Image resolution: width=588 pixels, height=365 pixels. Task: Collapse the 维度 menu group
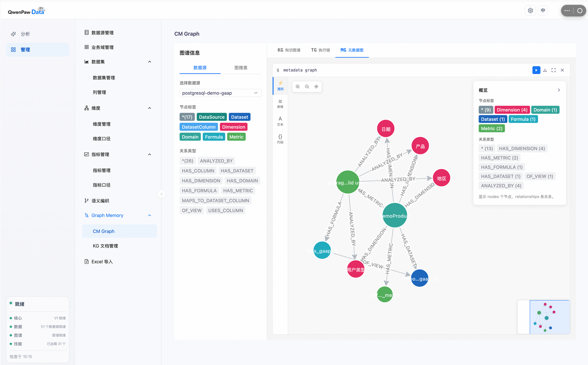click(149, 108)
